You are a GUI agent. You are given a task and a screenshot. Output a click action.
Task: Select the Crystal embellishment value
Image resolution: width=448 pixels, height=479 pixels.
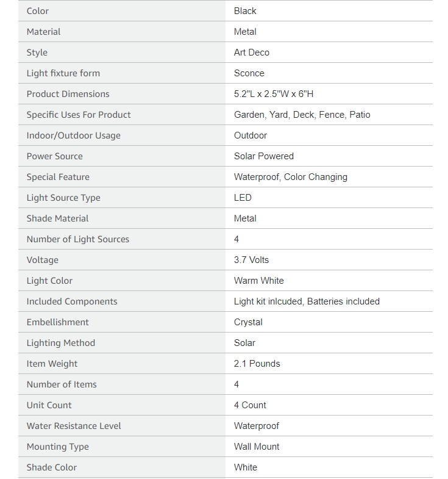tap(248, 322)
